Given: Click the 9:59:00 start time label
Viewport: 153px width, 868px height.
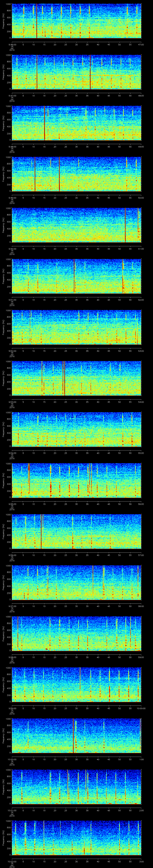Looking at the screenshot, I should (12, 708).
